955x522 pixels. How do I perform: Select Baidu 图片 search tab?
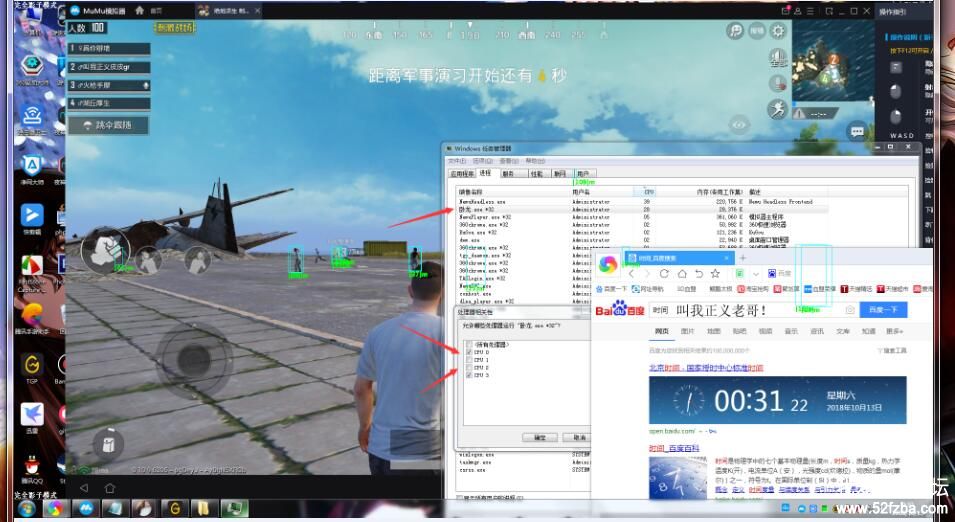click(687, 331)
